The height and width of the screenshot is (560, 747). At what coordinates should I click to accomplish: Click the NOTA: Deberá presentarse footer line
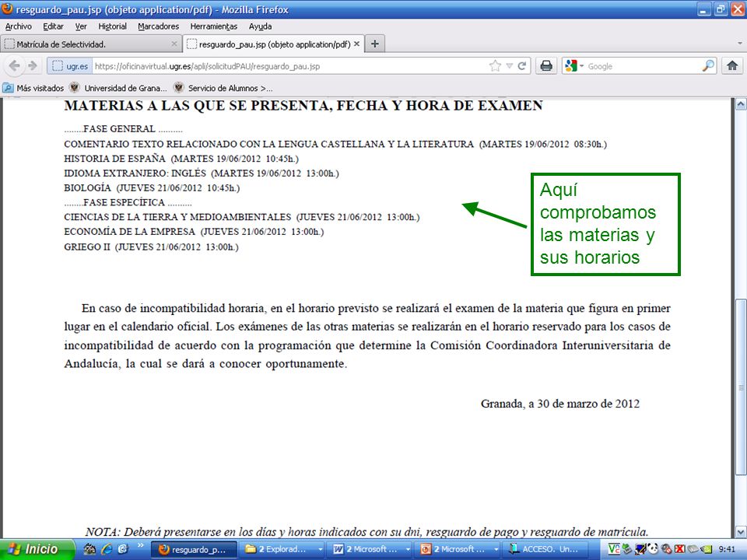click(366, 531)
